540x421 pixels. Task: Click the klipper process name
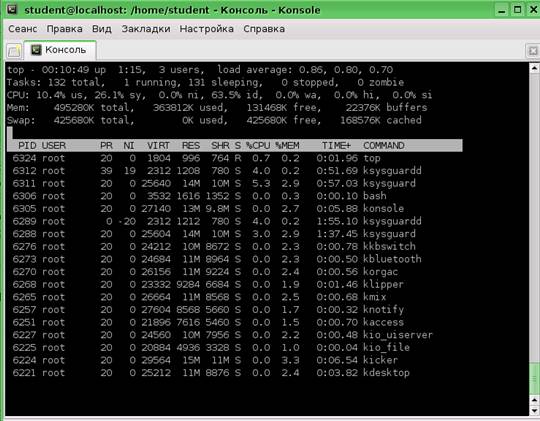383,285
